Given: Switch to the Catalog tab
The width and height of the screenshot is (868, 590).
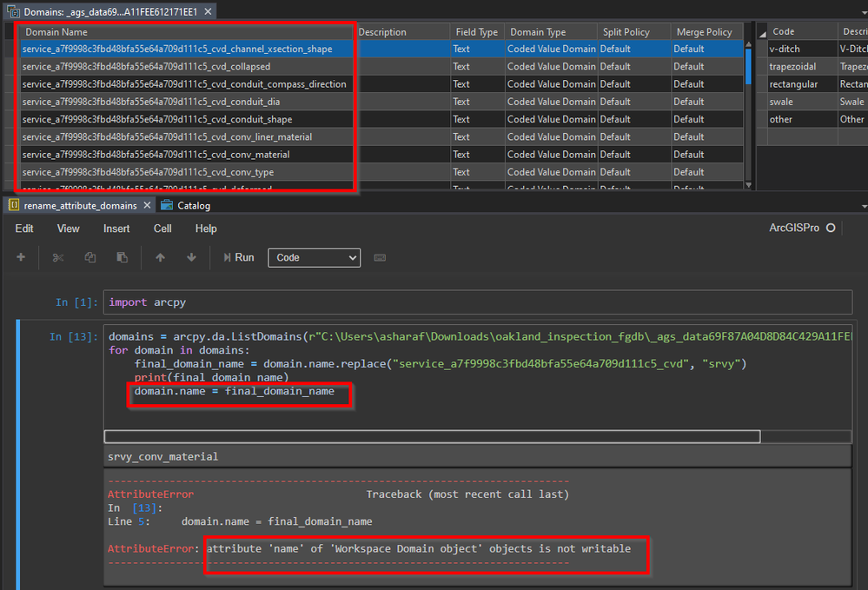Looking at the screenshot, I should coord(194,206).
